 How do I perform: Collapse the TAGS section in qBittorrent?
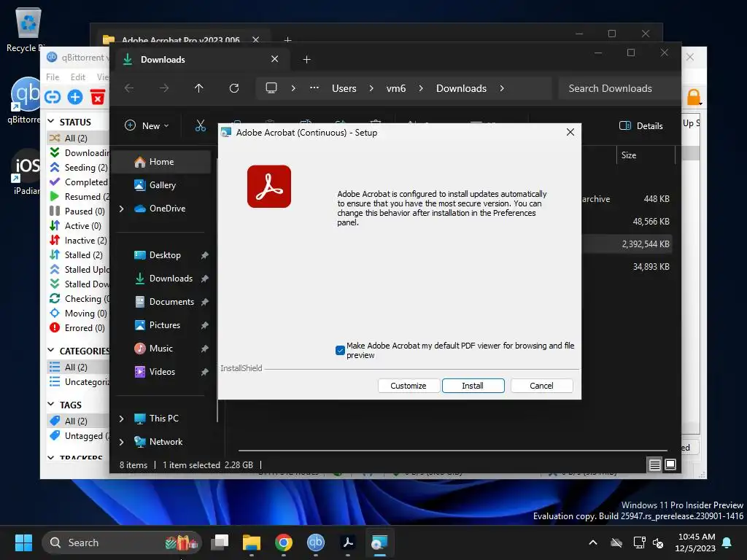(x=51, y=404)
